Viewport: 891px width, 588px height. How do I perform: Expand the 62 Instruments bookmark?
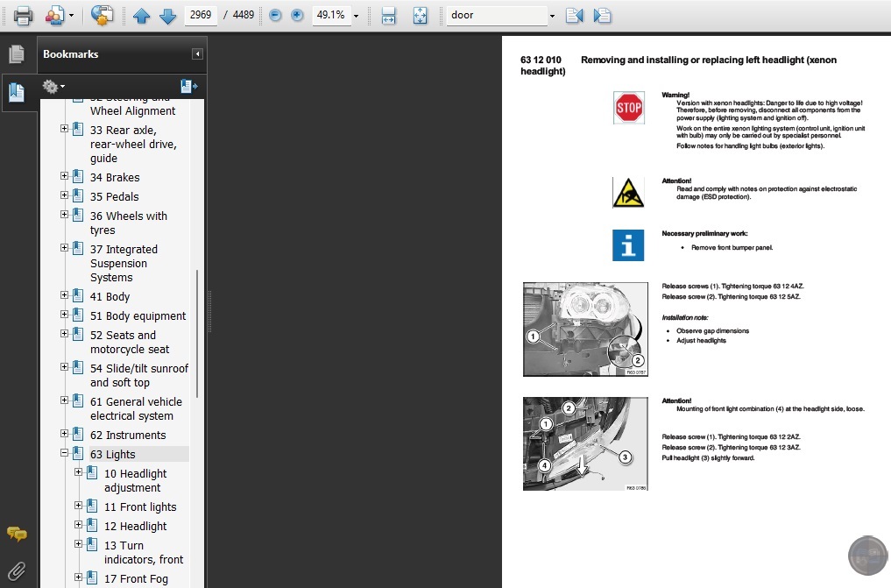64,434
